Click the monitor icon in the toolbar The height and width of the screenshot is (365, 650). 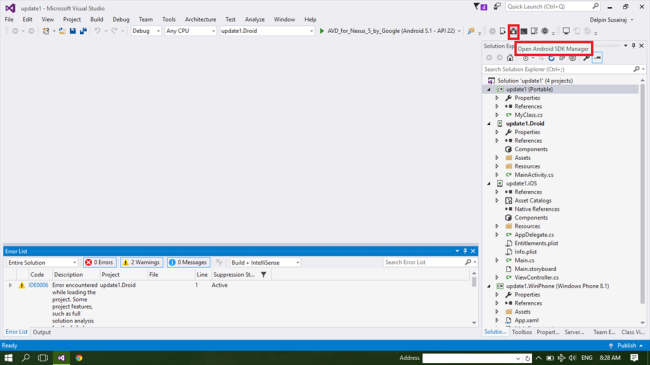pos(566,31)
